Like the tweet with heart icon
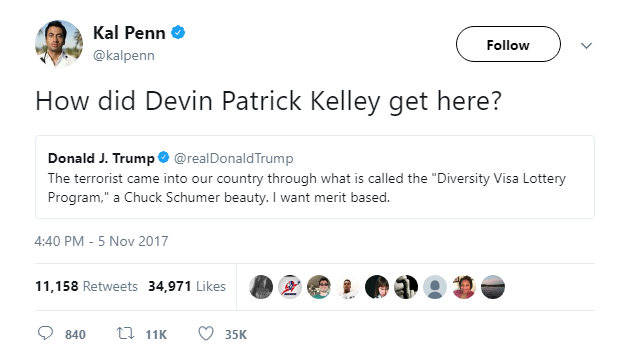This screenshot has width=621, height=364. (x=206, y=334)
